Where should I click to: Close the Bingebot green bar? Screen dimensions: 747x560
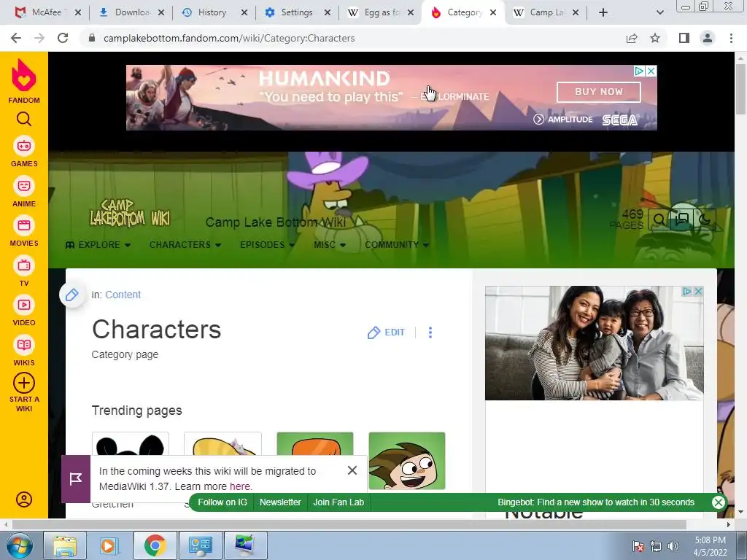click(718, 502)
